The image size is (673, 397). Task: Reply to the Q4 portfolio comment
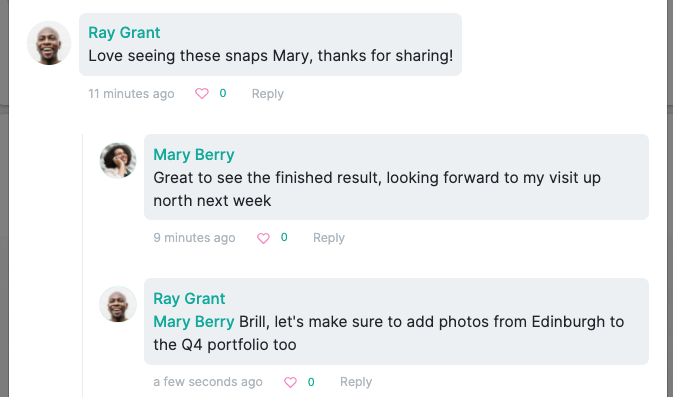click(356, 382)
